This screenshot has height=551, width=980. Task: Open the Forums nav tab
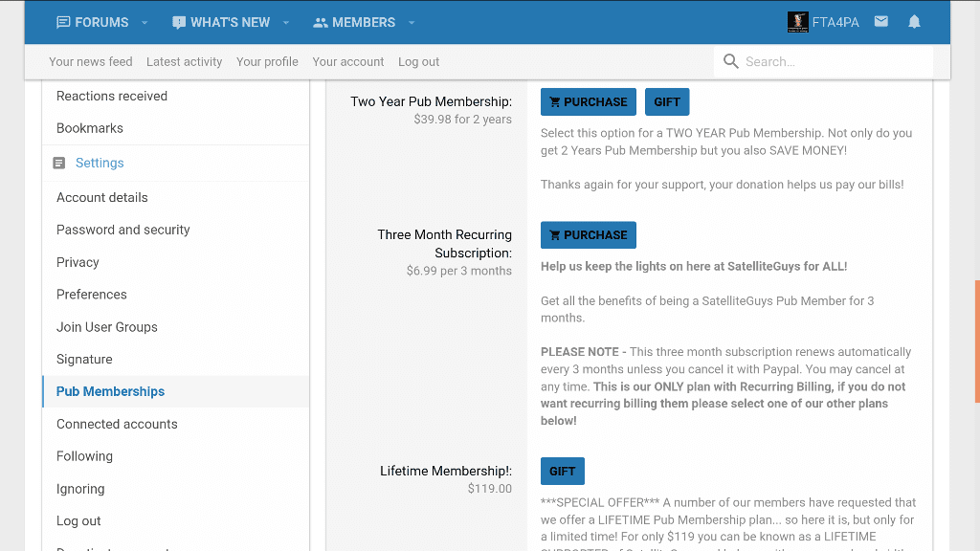click(x=92, y=22)
